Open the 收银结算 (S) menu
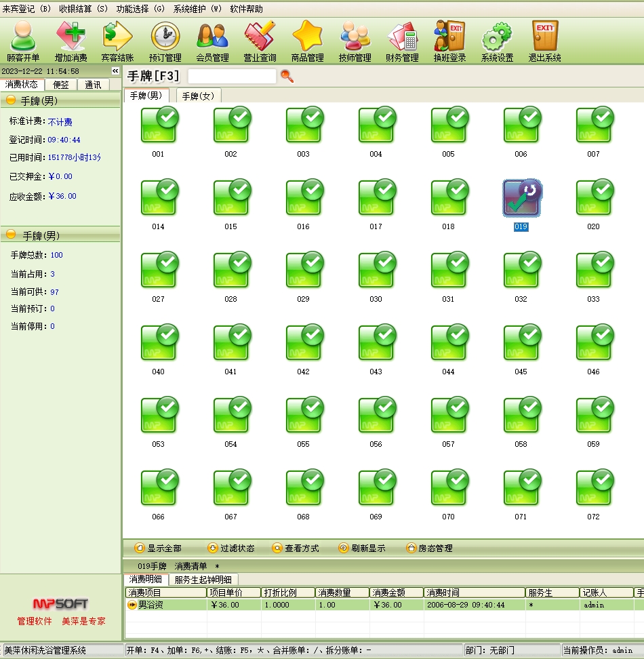 click(x=83, y=9)
